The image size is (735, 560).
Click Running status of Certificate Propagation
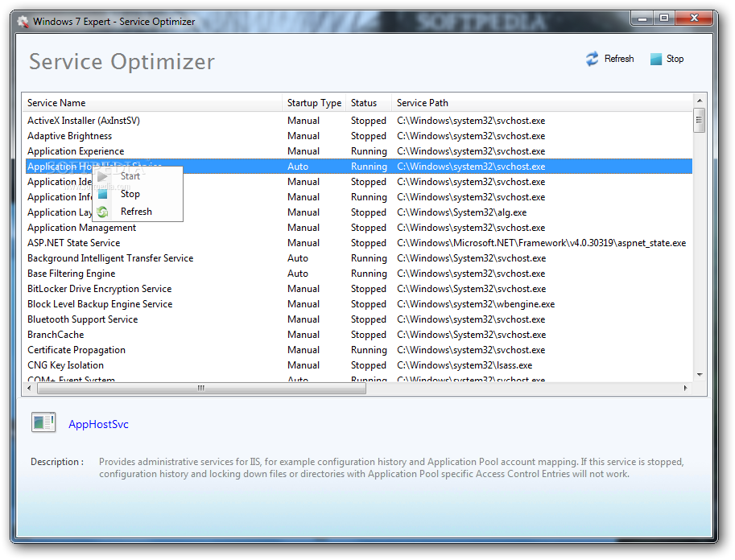click(x=369, y=350)
